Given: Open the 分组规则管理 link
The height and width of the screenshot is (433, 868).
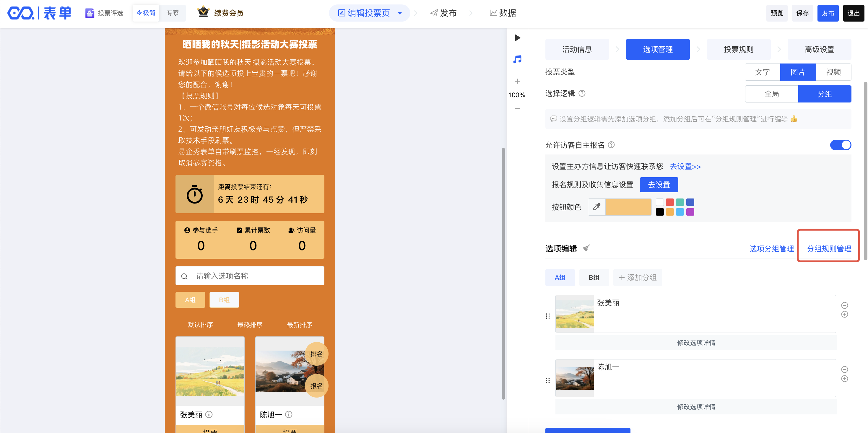Looking at the screenshot, I should 829,249.
